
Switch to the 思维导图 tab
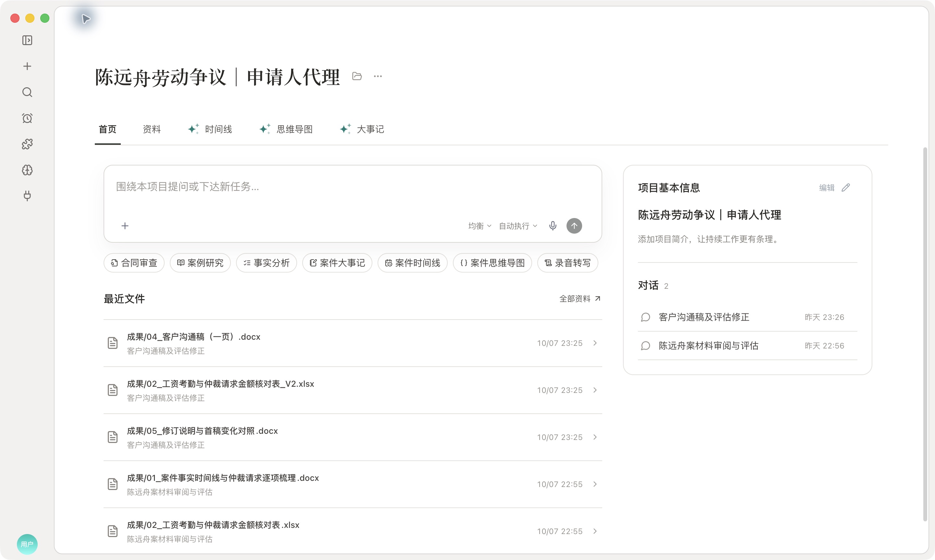[286, 129]
